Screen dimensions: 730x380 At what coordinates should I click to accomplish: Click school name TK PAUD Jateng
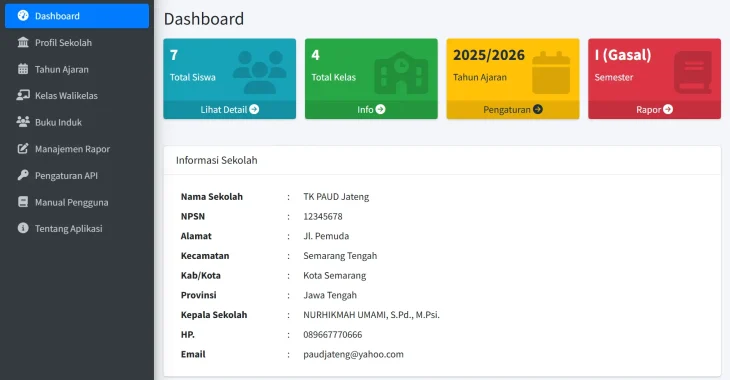coord(336,197)
